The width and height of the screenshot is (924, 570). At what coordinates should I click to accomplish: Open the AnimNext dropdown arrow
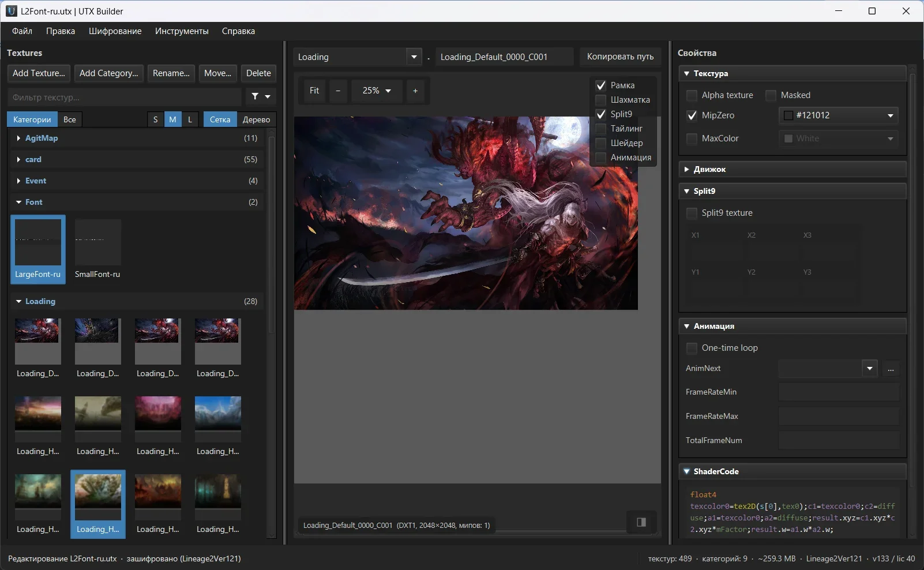click(x=870, y=368)
